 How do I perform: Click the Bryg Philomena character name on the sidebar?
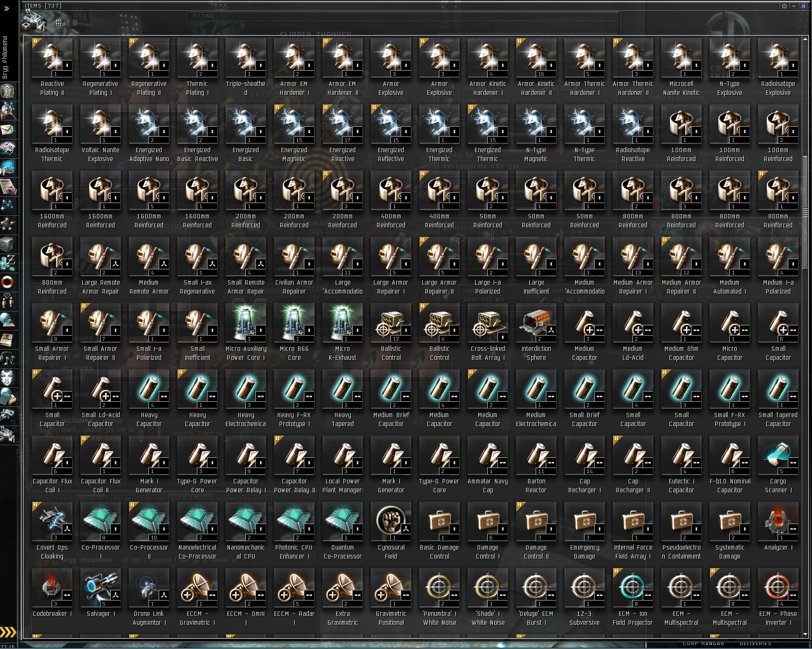[x=6, y=57]
